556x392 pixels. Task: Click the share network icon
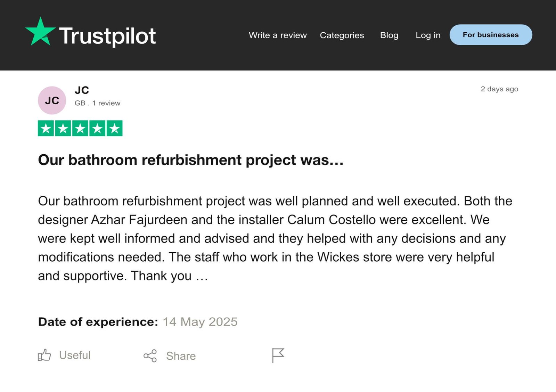tap(150, 356)
